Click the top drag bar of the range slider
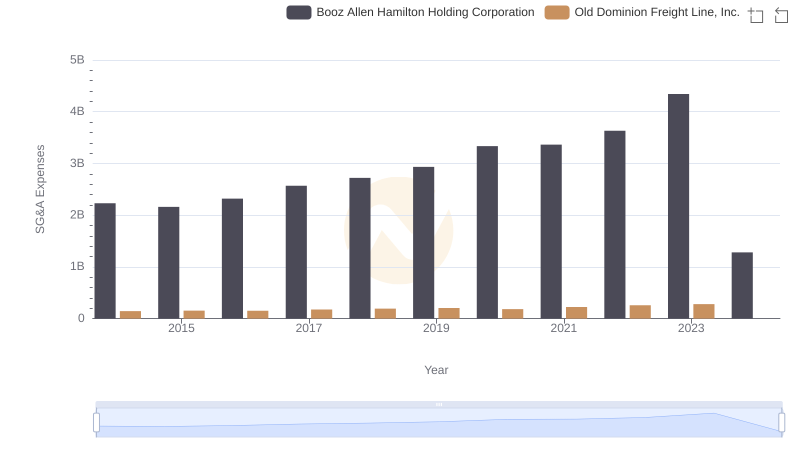Screen dimensions: 800x461 point(439,404)
